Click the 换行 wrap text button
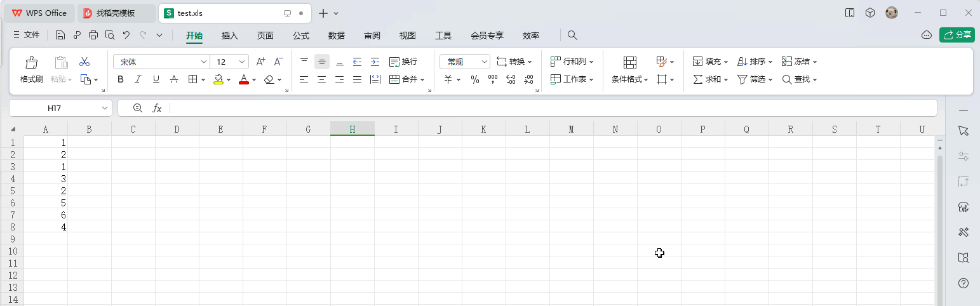 [403, 62]
